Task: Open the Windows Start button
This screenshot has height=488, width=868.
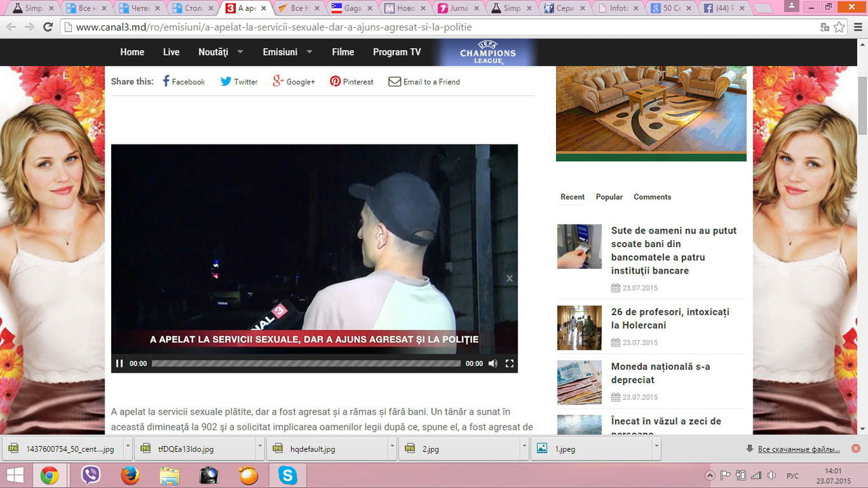Action: 15,475
